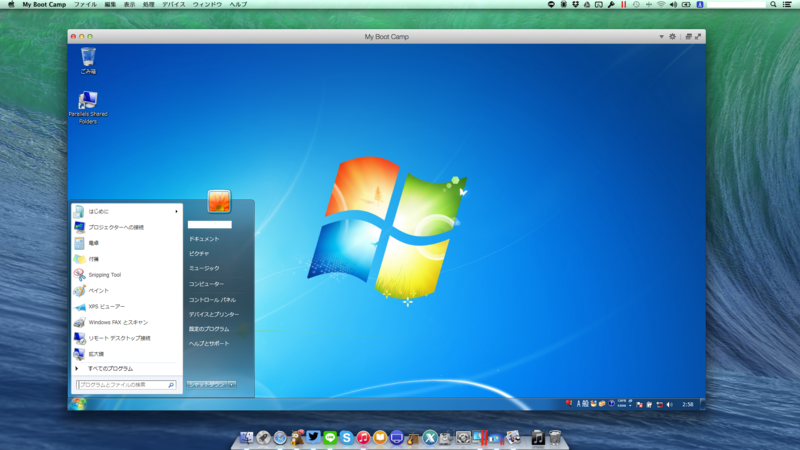Enter Coherence mode via title bar icon
This screenshot has width=800, height=450.
click(x=688, y=37)
